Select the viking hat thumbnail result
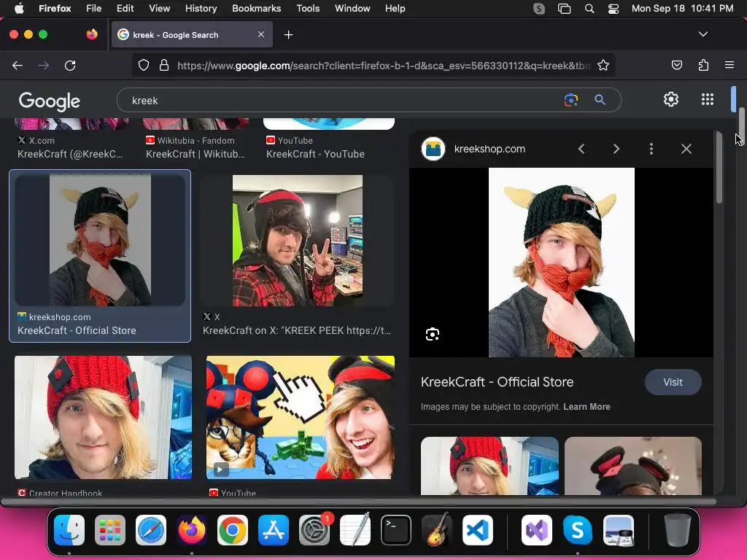 coord(100,240)
